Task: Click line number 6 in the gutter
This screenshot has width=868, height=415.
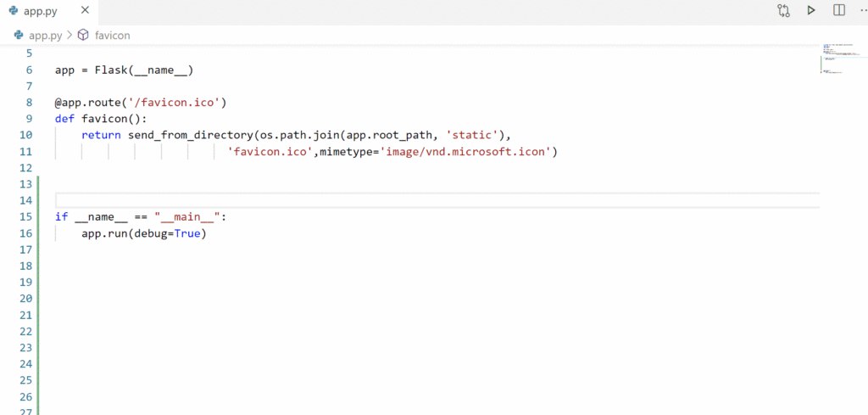Action: (x=29, y=70)
